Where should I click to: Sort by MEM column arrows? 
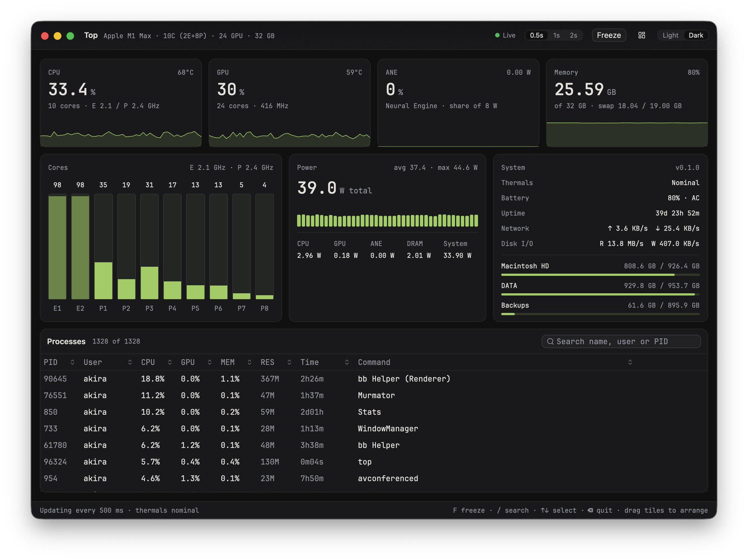click(249, 362)
